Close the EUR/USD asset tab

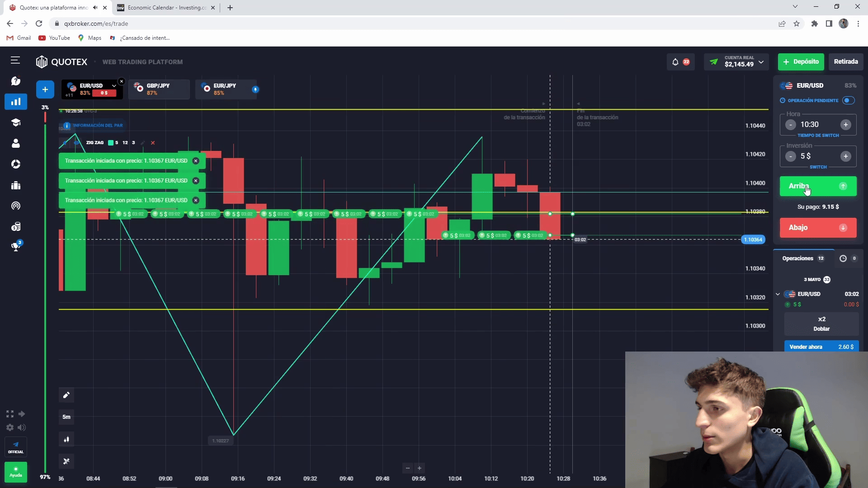(122, 81)
